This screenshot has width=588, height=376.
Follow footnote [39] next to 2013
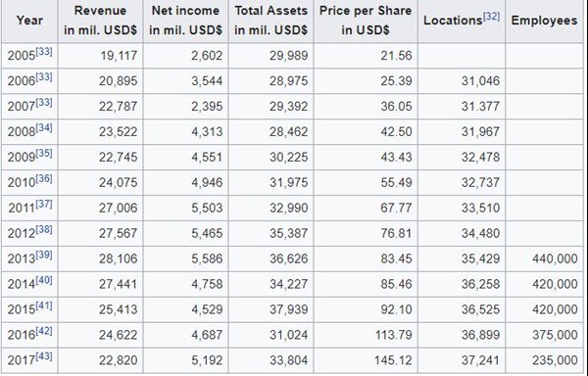pos(44,255)
